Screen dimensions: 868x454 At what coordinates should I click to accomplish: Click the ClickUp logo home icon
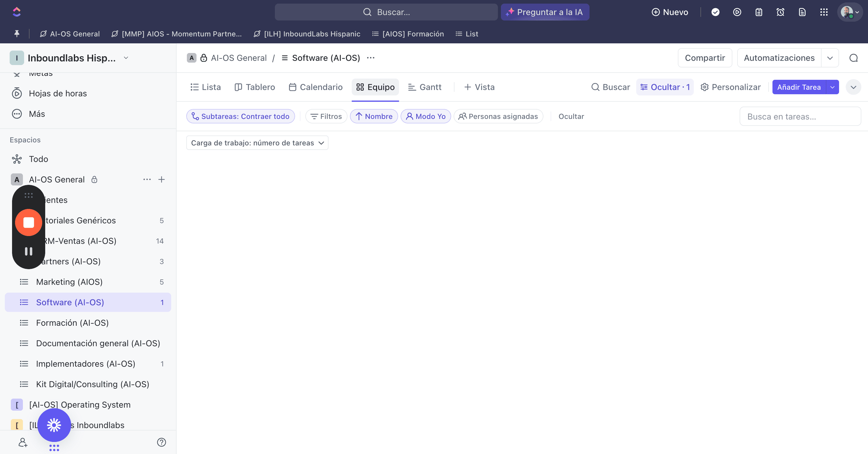click(17, 12)
